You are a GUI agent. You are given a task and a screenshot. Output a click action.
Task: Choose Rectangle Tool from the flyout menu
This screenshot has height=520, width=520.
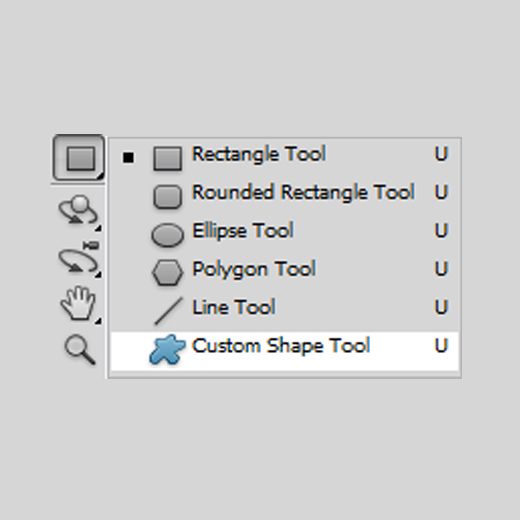coord(285,156)
